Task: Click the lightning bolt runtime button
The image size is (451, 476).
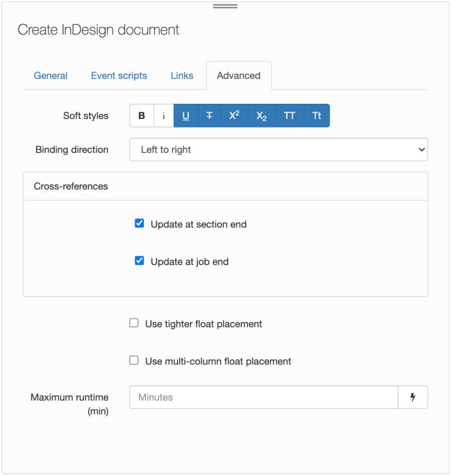Action: (x=413, y=397)
